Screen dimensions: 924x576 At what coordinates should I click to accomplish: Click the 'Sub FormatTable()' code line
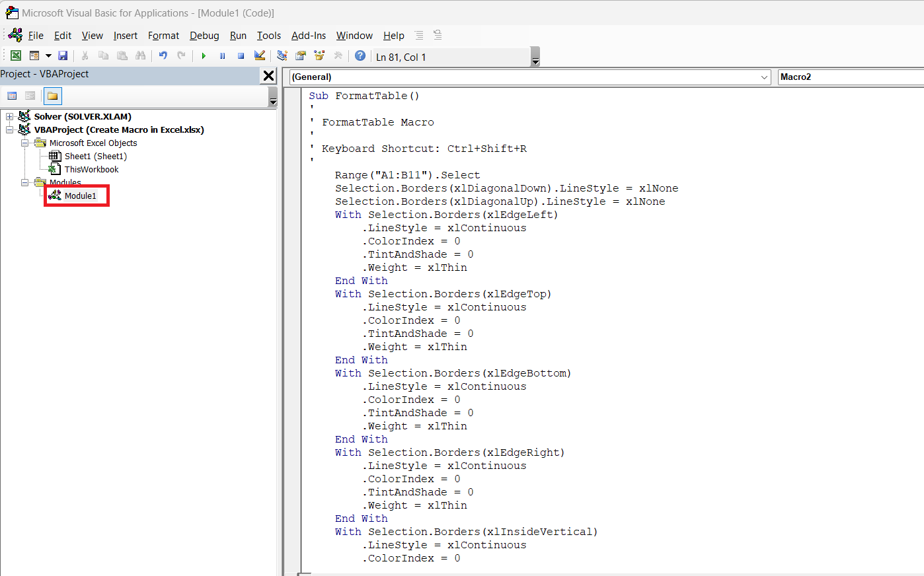coord(364,96)
